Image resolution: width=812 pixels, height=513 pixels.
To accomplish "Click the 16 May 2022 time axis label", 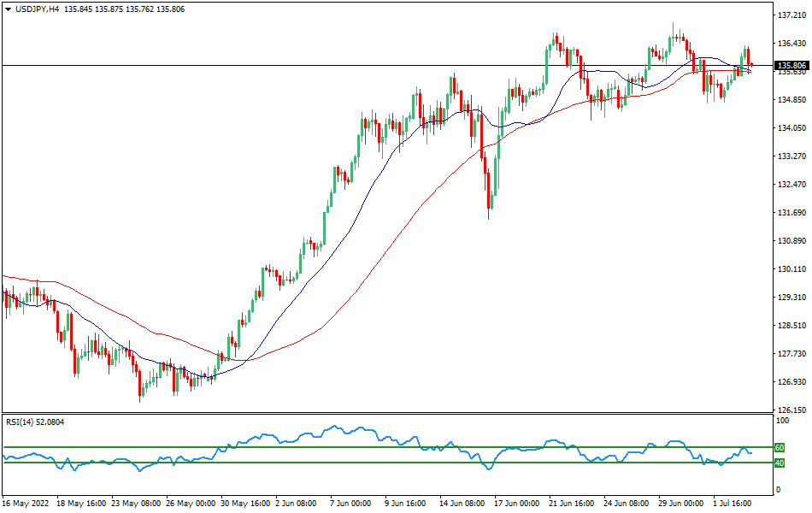I will 26,504.
